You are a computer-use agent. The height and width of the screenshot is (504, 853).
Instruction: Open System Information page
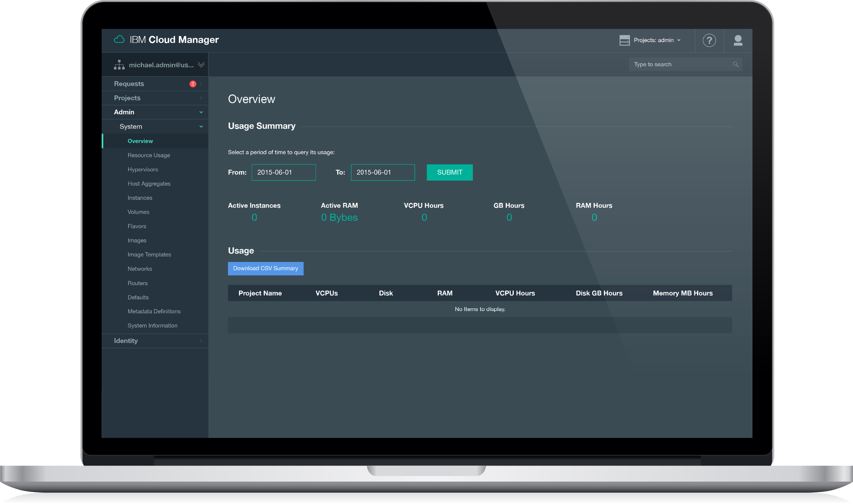152,325
